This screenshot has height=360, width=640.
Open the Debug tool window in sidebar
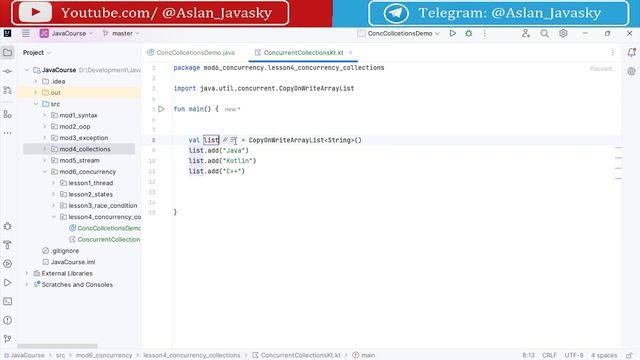click(7, 226)
